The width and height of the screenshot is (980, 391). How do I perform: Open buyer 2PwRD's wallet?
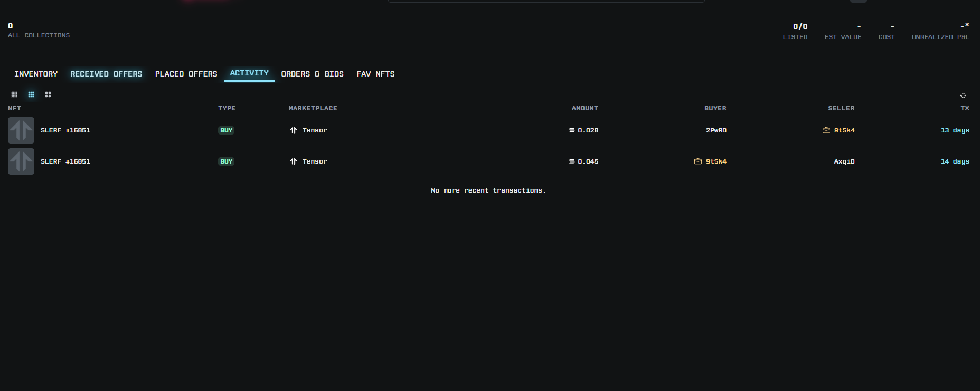[x=716, y=130]
